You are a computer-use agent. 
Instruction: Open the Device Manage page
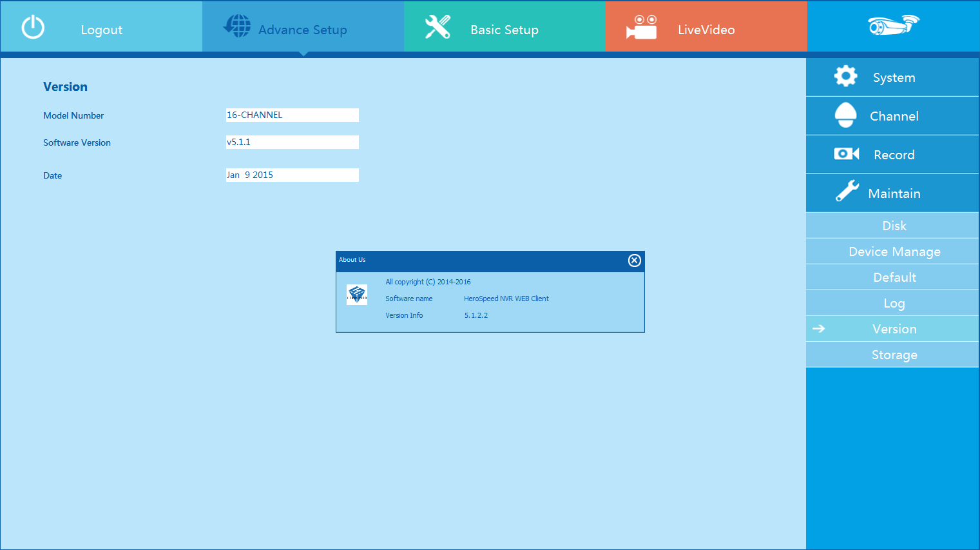pyautogui.click(x=893, y=251)
